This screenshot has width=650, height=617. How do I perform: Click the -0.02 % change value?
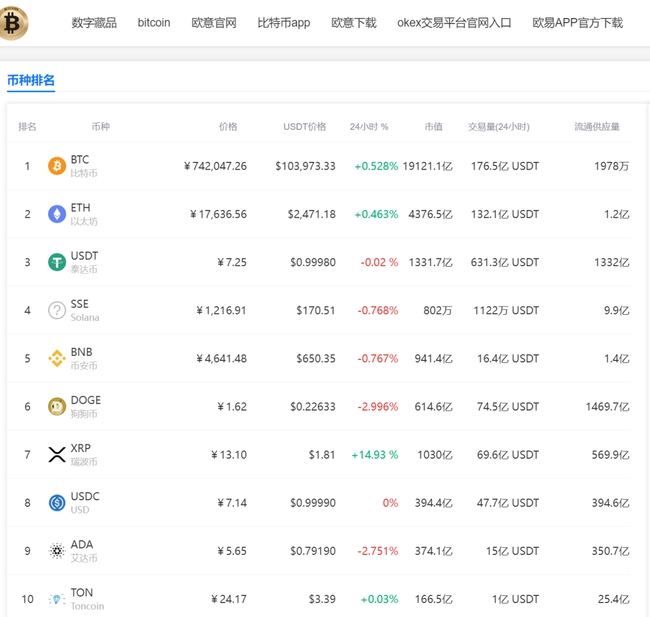(379, 262)
